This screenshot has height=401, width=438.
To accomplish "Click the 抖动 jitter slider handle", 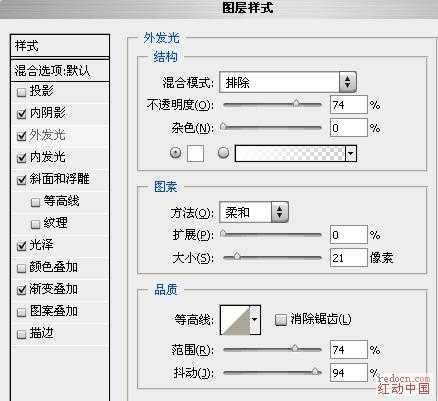I will (x=315, y=371).
